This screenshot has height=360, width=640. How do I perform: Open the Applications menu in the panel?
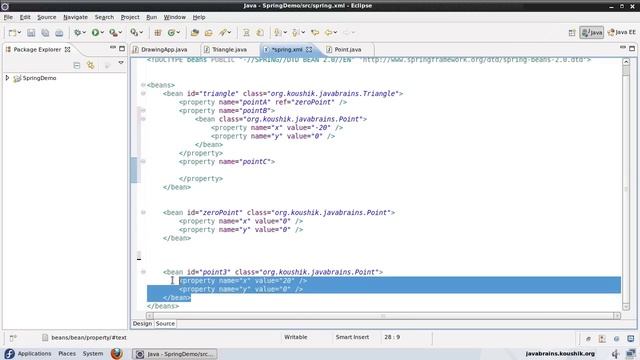(34, 353)
